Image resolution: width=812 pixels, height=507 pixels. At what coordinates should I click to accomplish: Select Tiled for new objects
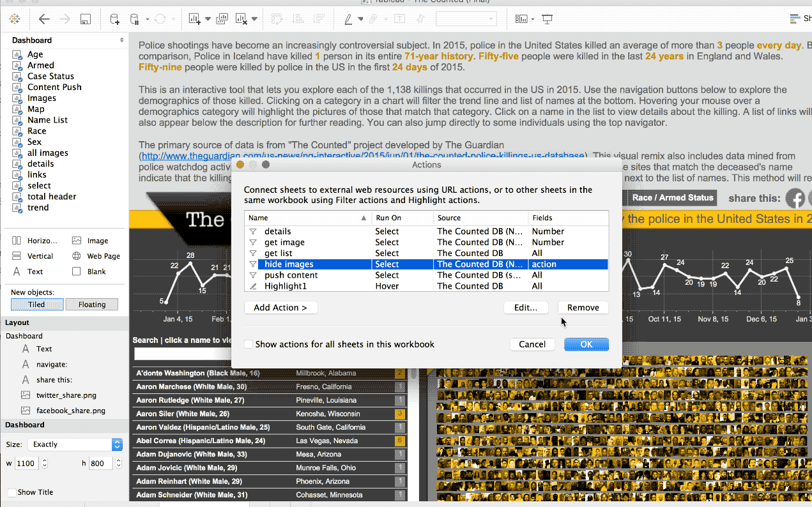37,305
